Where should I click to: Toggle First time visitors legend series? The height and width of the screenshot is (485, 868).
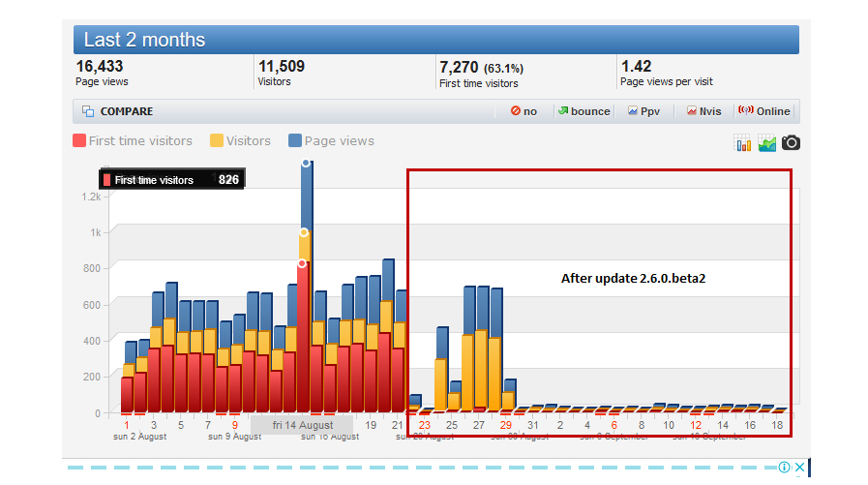point(133,140)
